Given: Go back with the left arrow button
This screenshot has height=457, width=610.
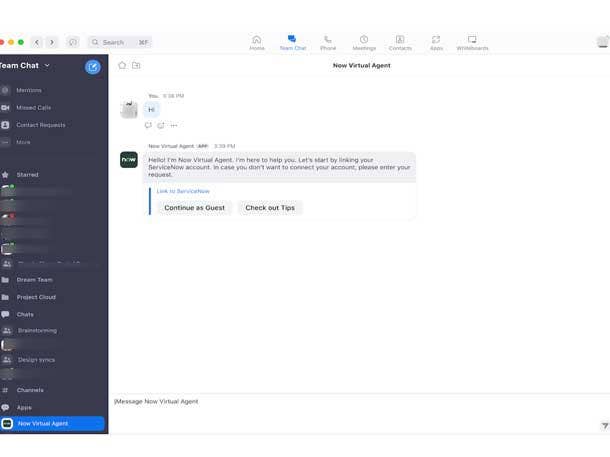Looking at the screenshot, I should click(37, 42).
